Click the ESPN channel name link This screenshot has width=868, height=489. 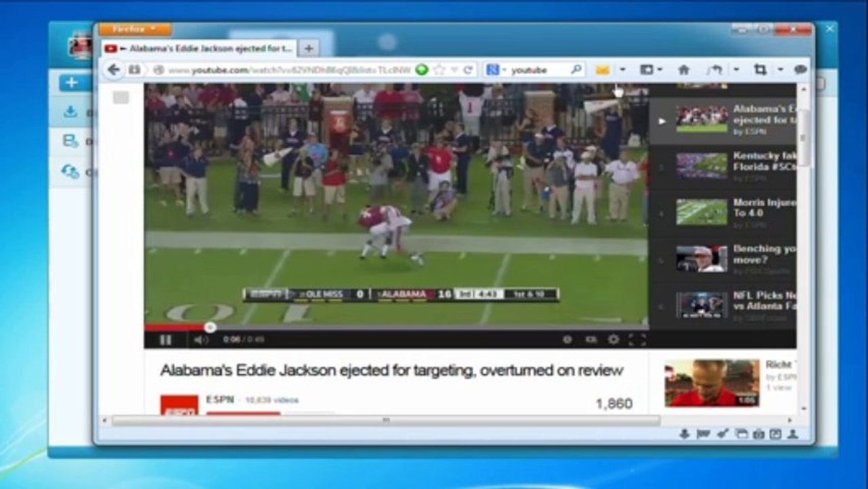(x=220, y=399)
